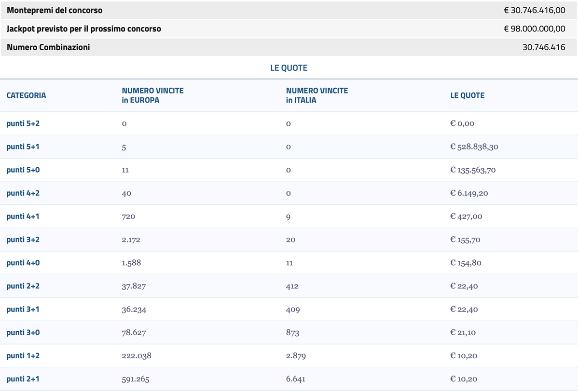The image size is (579, 392).
Task: Select the 'punti 5+1' category row label
Action: point(23,147)
